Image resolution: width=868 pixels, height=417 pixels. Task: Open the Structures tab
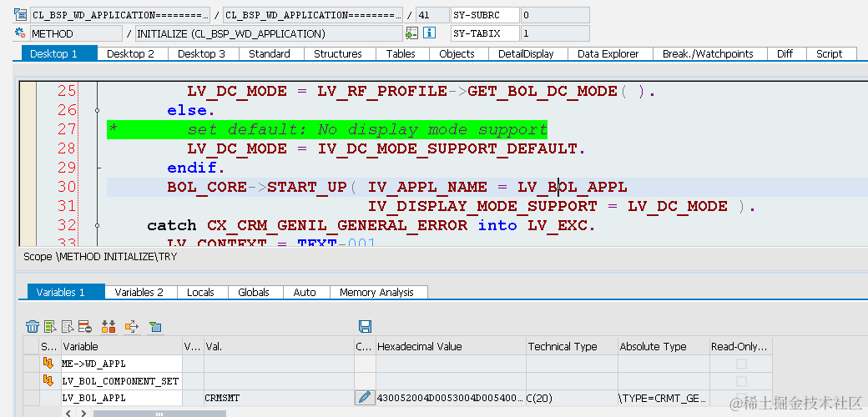point(338,53)
